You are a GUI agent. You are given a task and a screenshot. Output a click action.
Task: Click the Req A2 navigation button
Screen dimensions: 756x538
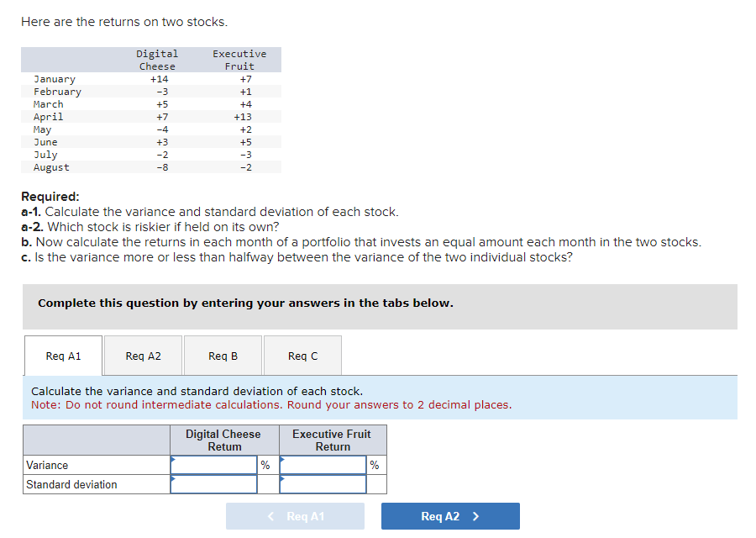(x=450, y=515)
